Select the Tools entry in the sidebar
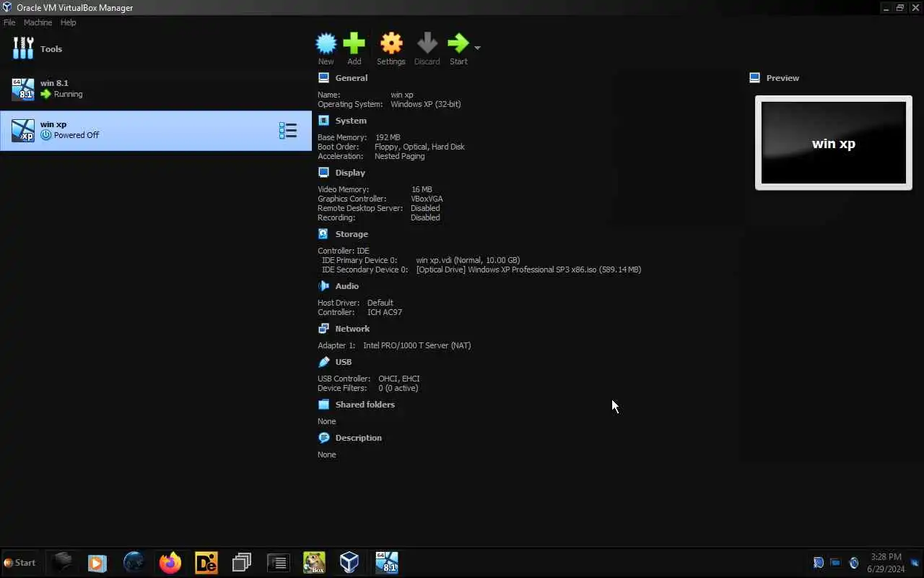 tap(155, 49)
